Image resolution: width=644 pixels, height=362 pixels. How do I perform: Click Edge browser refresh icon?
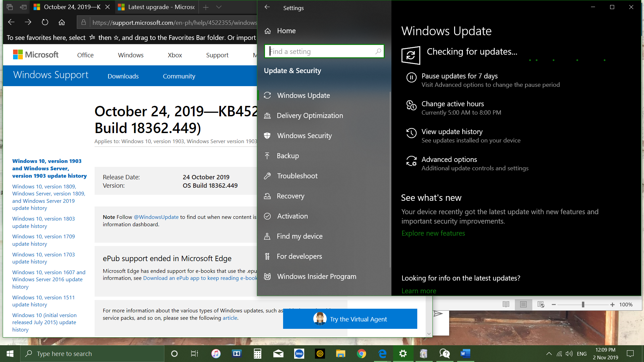[x=45, y=22]
